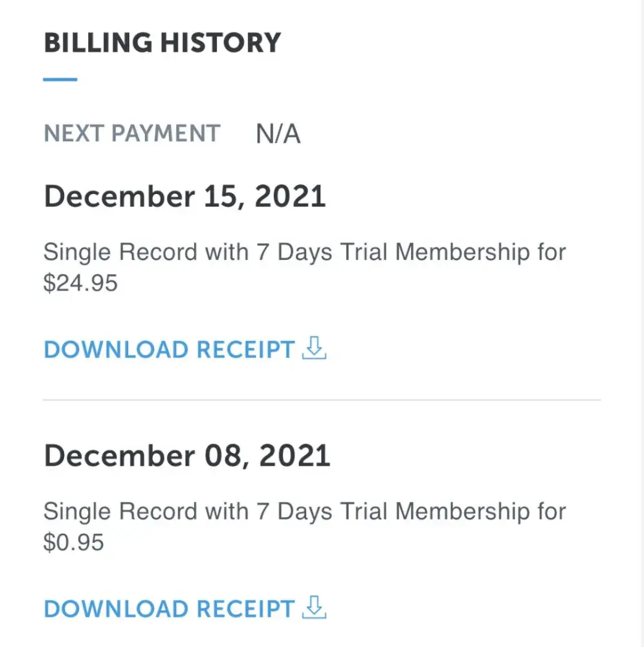Click the N/A next payment value

(x=278, y=134)
